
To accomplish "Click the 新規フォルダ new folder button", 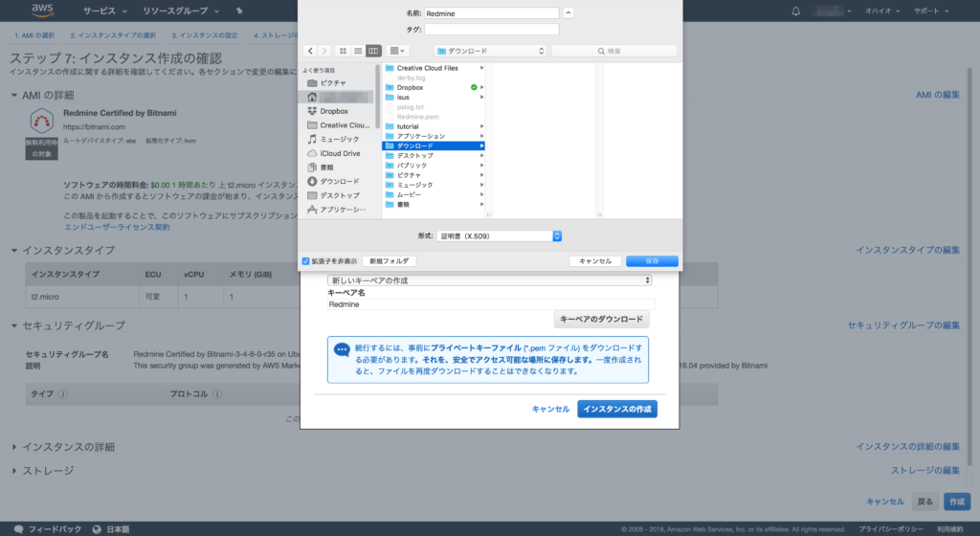I will click(x=389, y=260).
